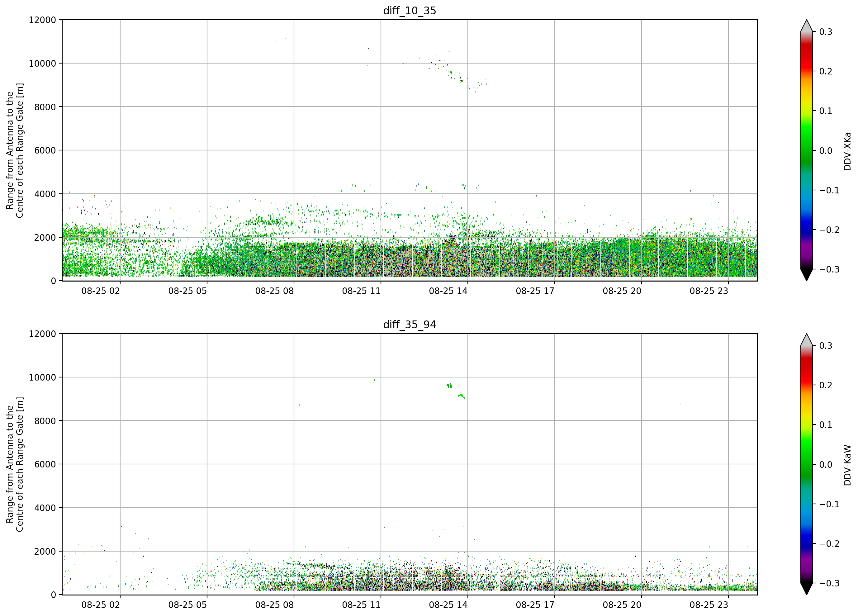Click the 0.3 tick on DDV-XKa colorbar
This screenshot has width=858, height=616.
click(826, 32)
